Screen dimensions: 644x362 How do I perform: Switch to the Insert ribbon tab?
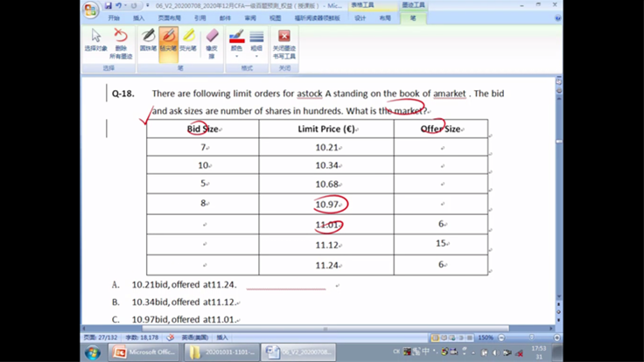[138, 17]
